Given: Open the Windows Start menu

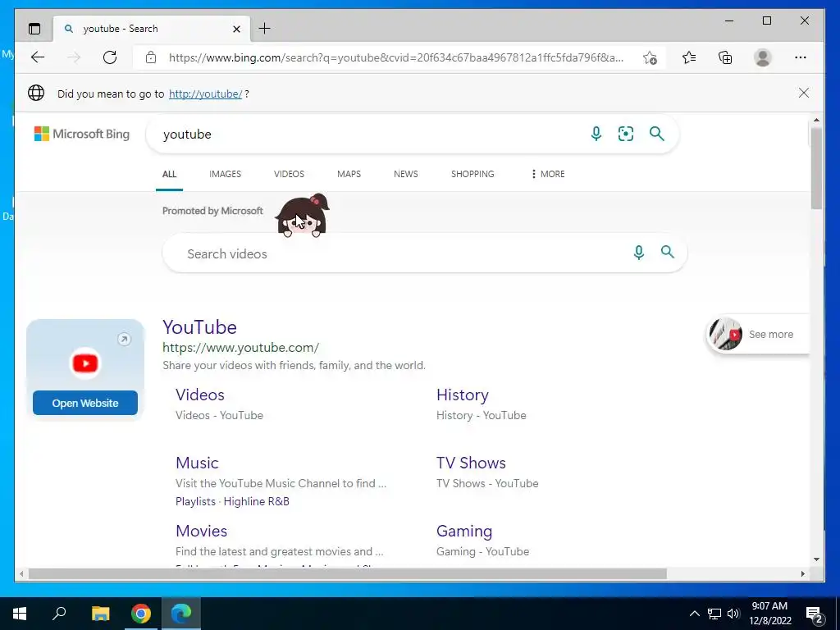Looking at the screenshot, I should point(20,614).
